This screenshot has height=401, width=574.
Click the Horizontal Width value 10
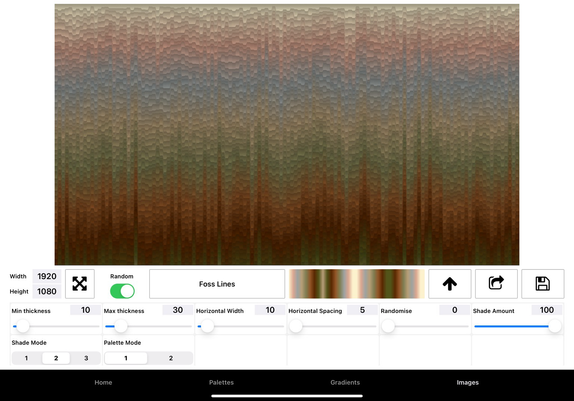point(270,310)
